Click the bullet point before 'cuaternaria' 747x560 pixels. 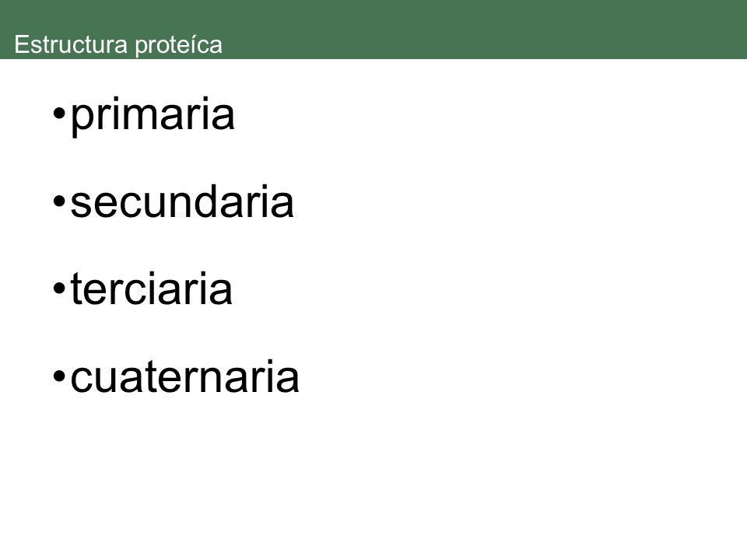point(59,376)
